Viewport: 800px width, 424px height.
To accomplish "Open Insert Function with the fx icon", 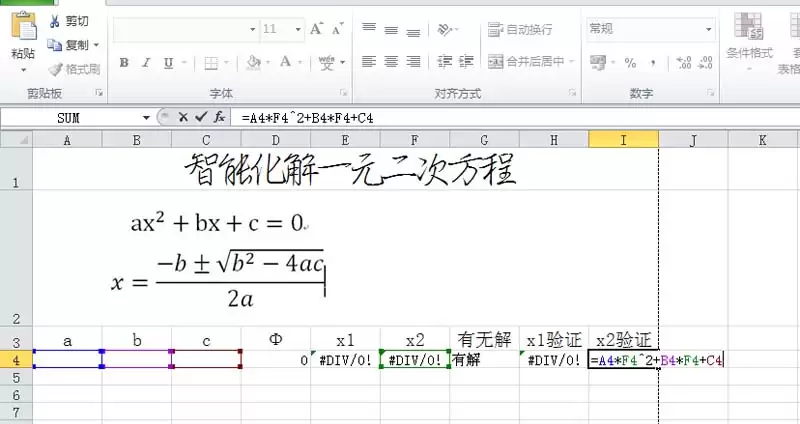I will [x=219, y=118].
